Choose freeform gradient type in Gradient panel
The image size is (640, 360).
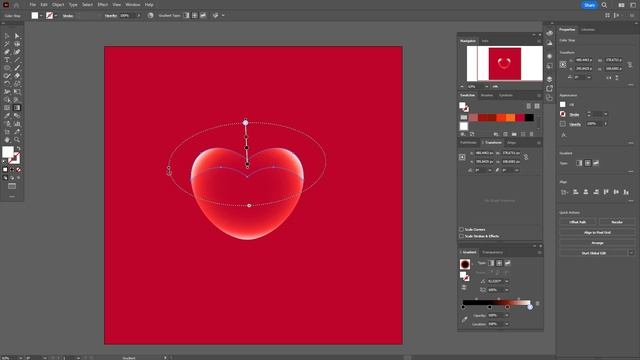[507, 263]
